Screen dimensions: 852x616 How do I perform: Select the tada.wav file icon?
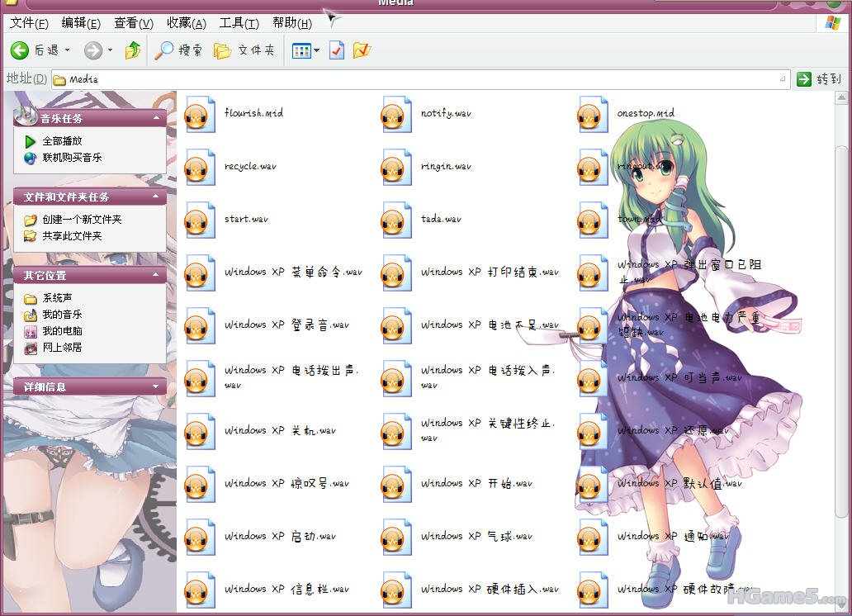coord(396,220)
